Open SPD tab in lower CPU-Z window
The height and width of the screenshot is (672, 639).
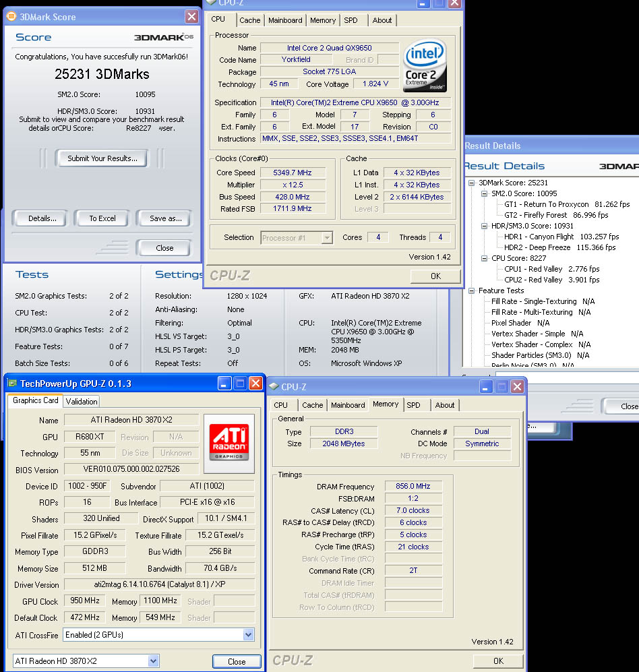(413, 405)
